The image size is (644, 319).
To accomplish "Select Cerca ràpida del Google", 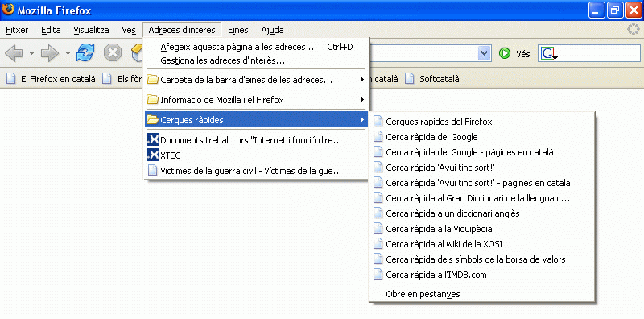I will (481, 137).
